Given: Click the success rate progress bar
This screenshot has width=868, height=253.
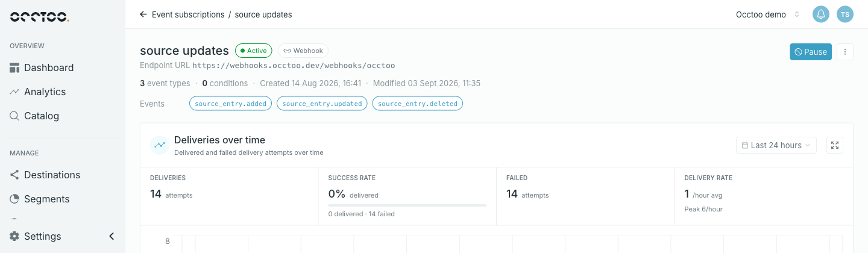Looking at the screenshot, I should tap(407, 205).
